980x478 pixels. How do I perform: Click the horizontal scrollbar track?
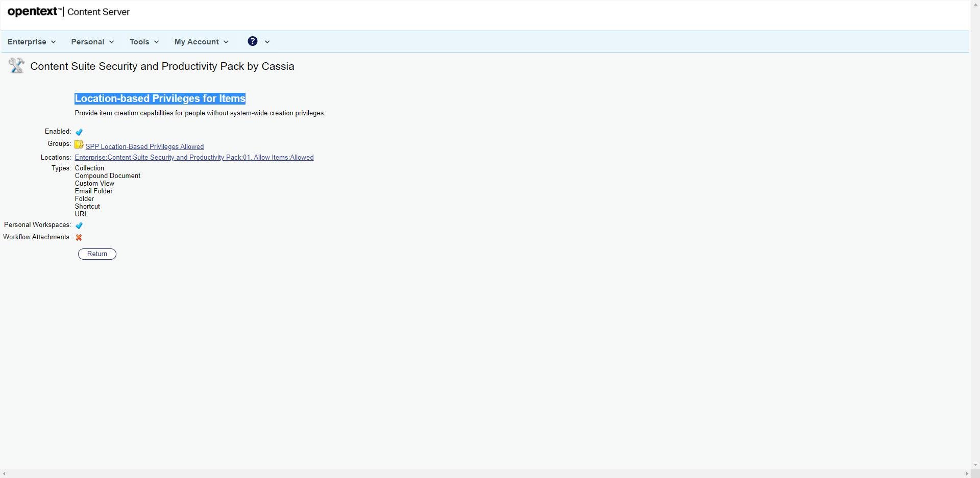coord(485,474)
